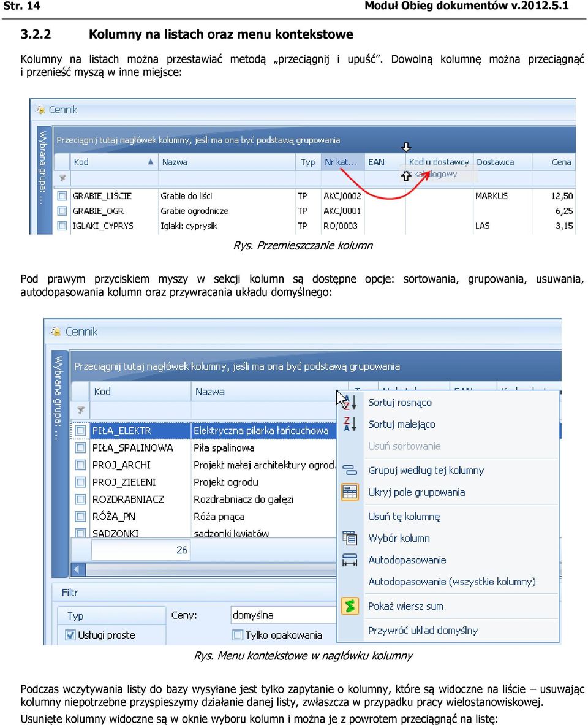The image size is (588, 725).
Task: Check the IGLAKI_CYPRYS row checkbox
Action: (62, 226)
